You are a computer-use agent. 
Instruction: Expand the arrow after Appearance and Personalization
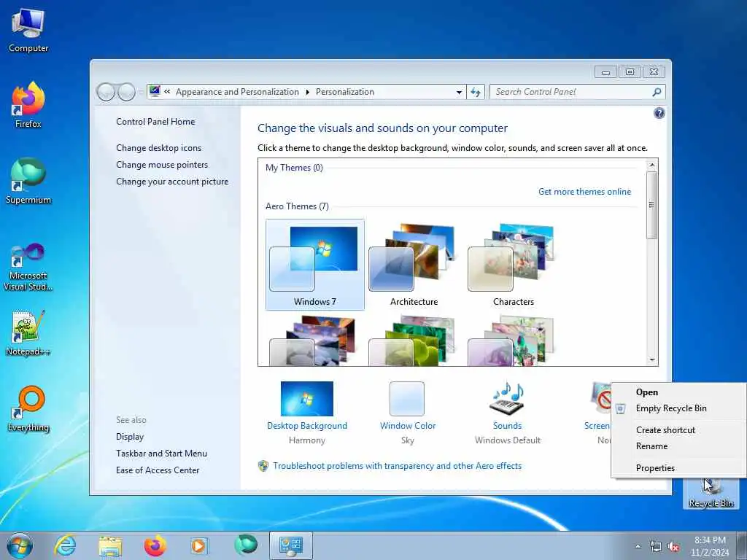[x=307, y=92]
